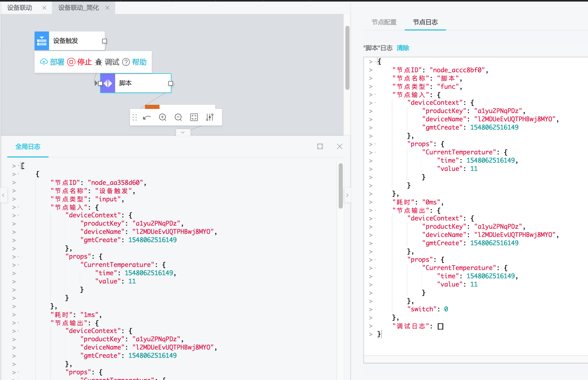Click the canvas vertical scrollbar
Viewport: 588px width, 380px height.
[x=347, y=58]
